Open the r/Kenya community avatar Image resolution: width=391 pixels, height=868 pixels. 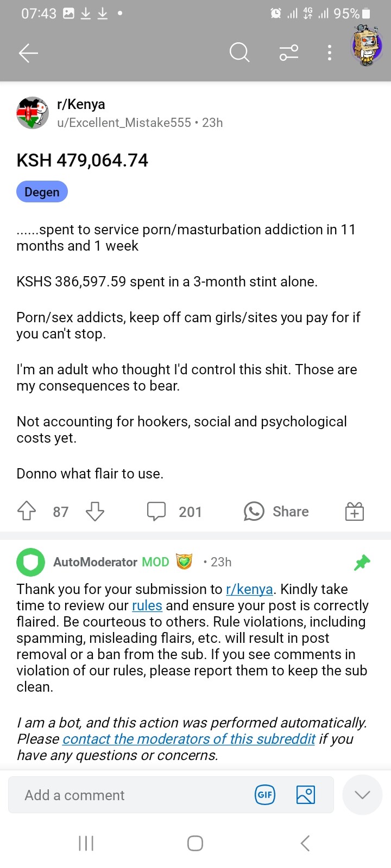pyautogui.click(x=33, y=113)
